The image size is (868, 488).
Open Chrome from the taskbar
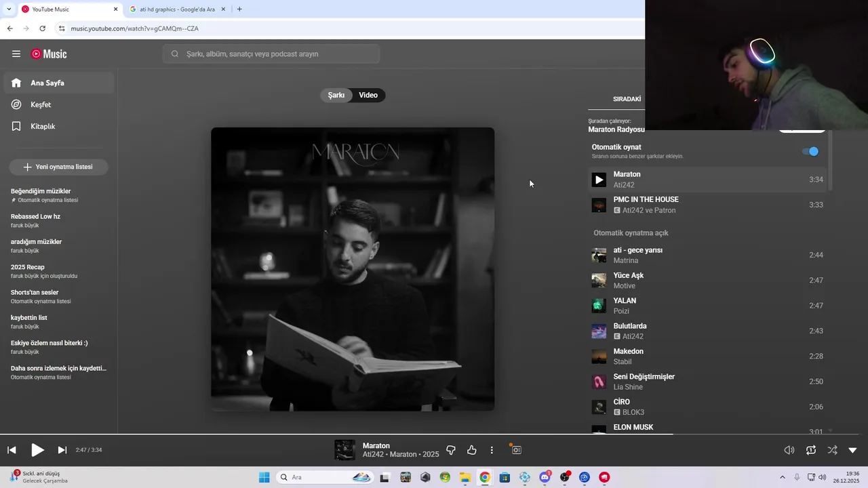click(485, 477)
